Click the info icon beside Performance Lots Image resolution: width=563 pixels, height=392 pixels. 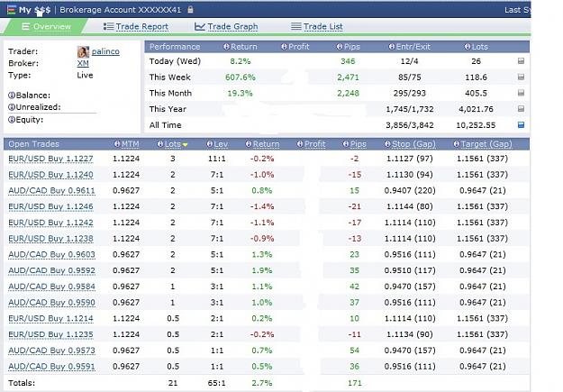[468, 47]
